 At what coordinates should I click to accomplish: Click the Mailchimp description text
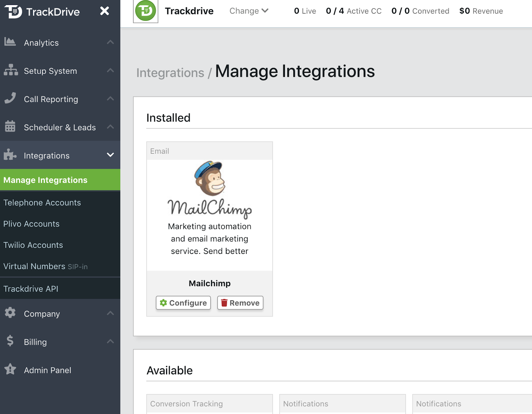click(x=209, y=239)
